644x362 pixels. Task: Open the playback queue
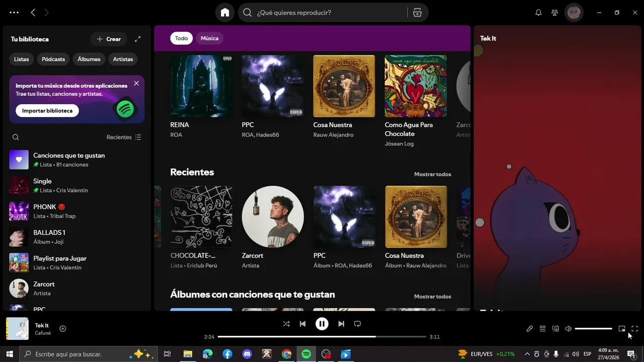[542, 329]
